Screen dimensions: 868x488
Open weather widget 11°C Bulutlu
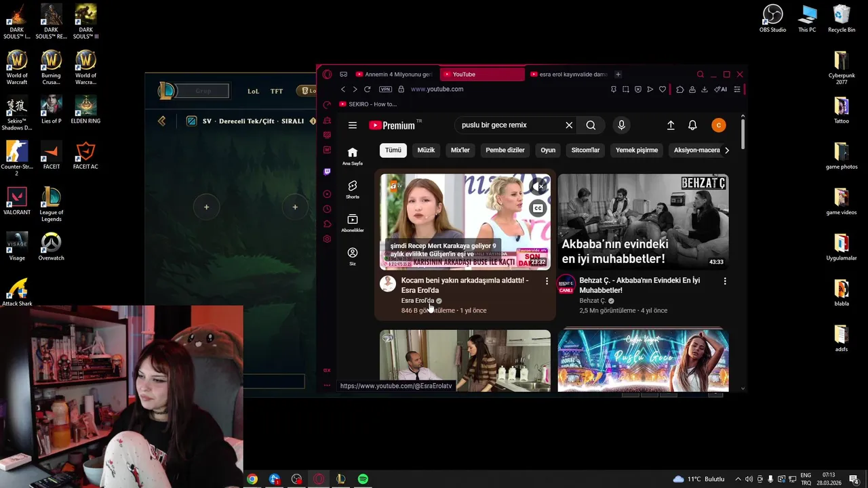[698, 479]
